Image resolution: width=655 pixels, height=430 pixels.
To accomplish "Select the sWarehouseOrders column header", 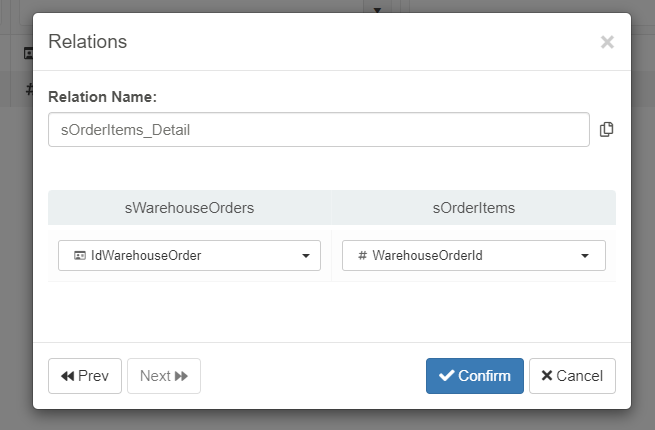I will click(189, 208).
